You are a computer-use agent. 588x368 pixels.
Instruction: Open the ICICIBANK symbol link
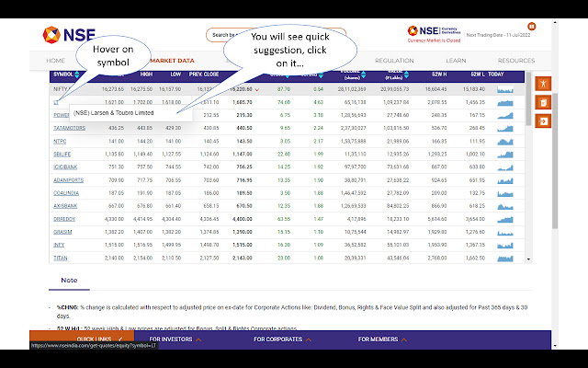point(65,167)
